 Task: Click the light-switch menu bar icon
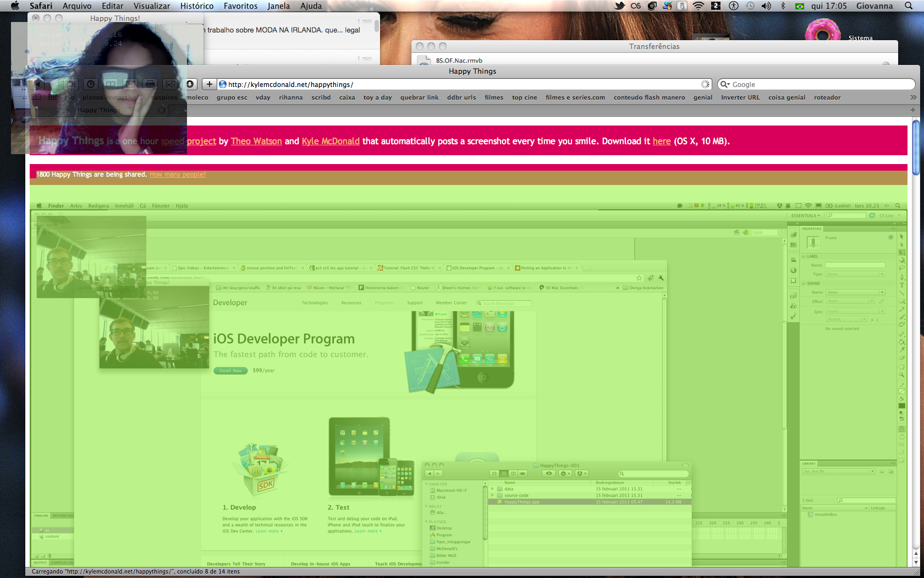[x=682, y=6]
